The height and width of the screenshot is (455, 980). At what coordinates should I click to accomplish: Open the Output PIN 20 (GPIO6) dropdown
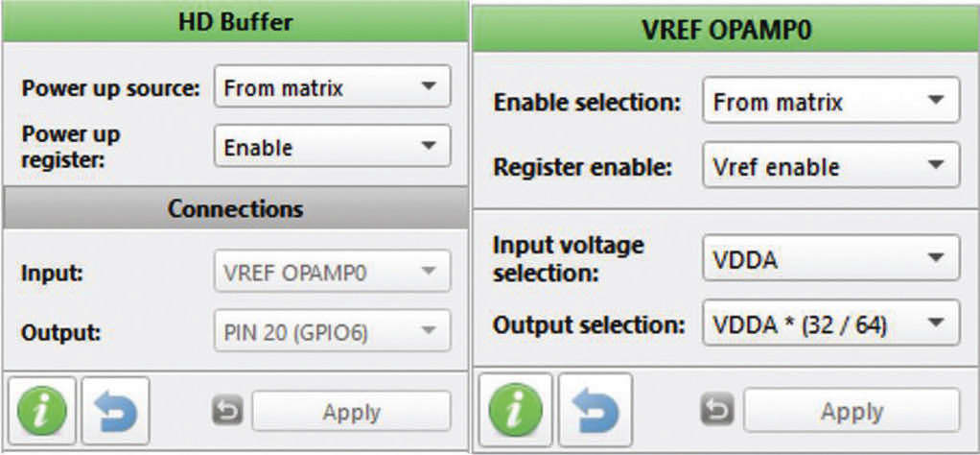pyautogui.click(x=333, y=330)
